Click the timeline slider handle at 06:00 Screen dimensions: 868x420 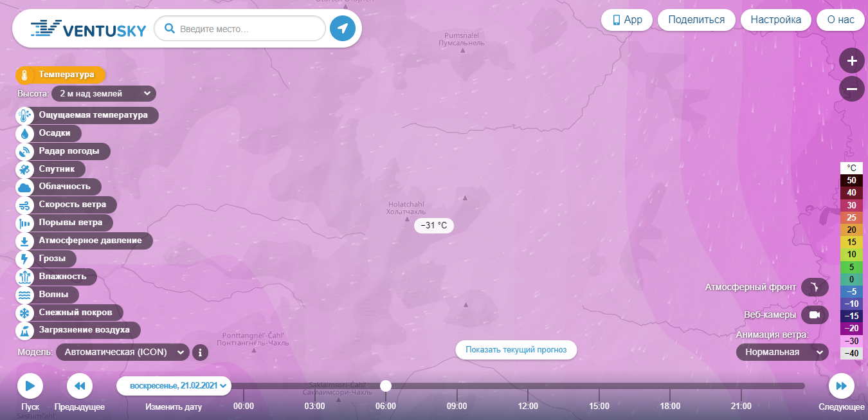[x=386, y=386]
